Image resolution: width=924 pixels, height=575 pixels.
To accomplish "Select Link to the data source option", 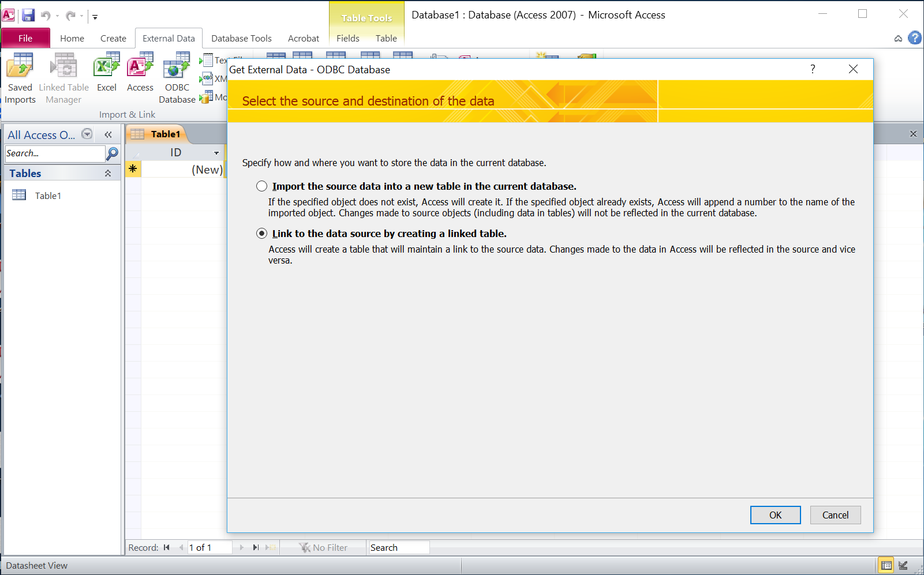I will [262, 234].
